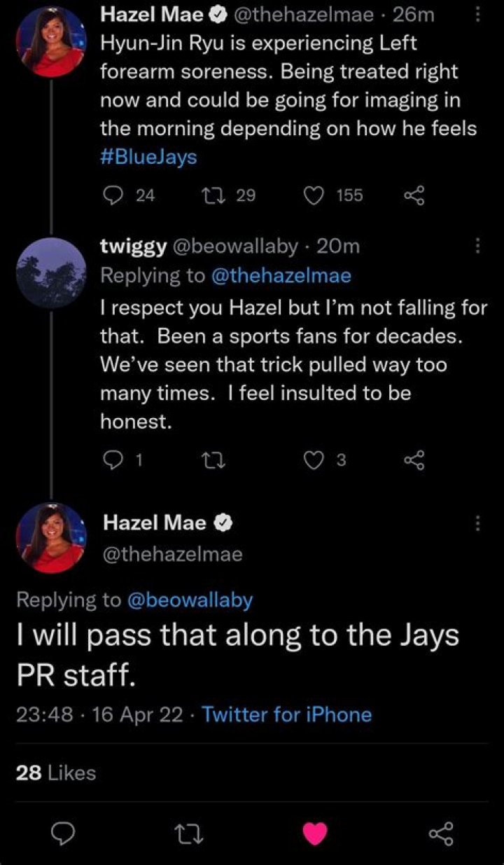Open more options on main Hazel Mae reply
The height and width of the screenshot is (865, 504).
coord(477,523)
